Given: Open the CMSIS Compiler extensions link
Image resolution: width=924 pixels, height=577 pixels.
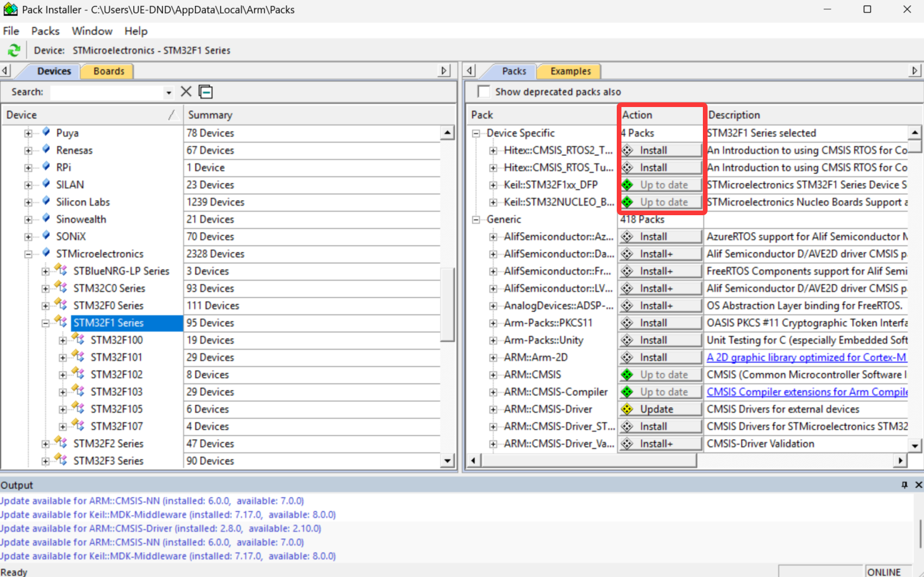Looking at the screenshot, I should tap(807, 392).
